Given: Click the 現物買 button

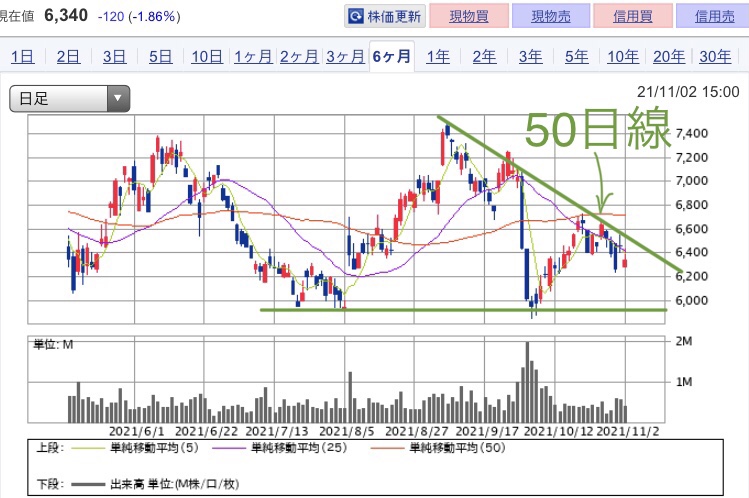Looking at the screenshot, I should tap(469, 17).
